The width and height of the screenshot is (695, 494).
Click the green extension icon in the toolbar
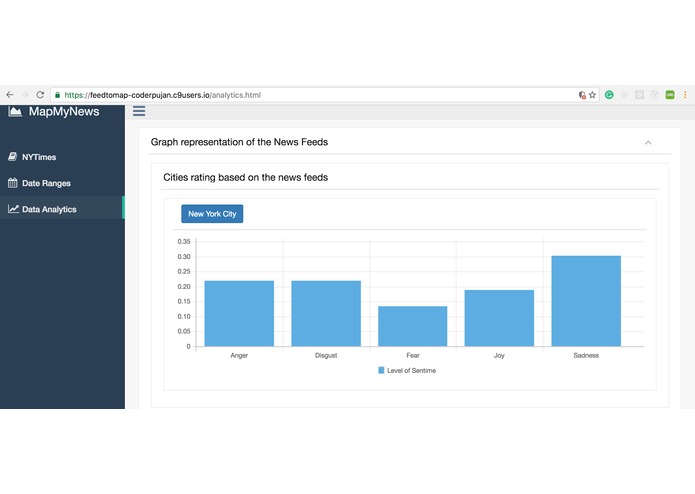tap(670, 95)
